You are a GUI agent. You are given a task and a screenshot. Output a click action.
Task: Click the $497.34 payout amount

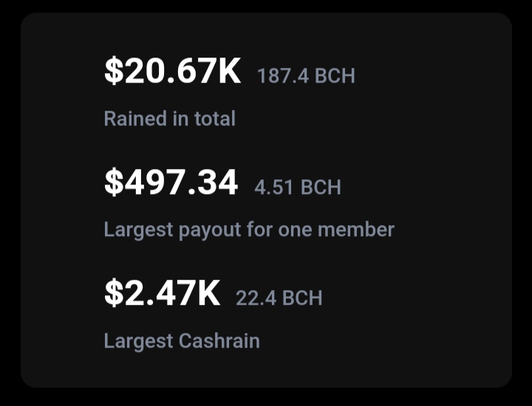171,182
